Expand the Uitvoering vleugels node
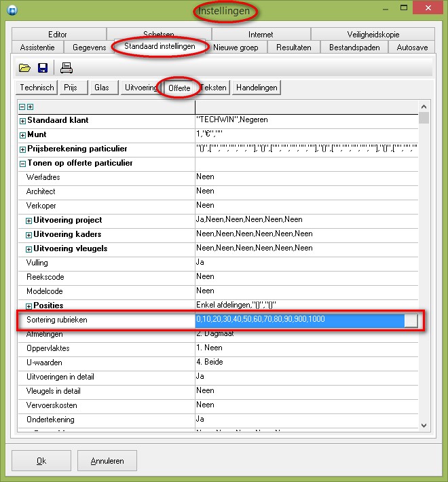 click(29, 249)
